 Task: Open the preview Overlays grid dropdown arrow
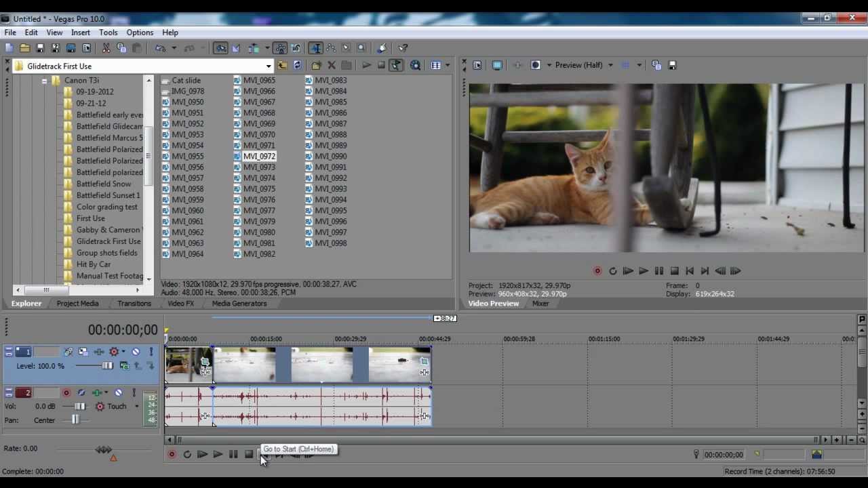[x=639, y=65]
